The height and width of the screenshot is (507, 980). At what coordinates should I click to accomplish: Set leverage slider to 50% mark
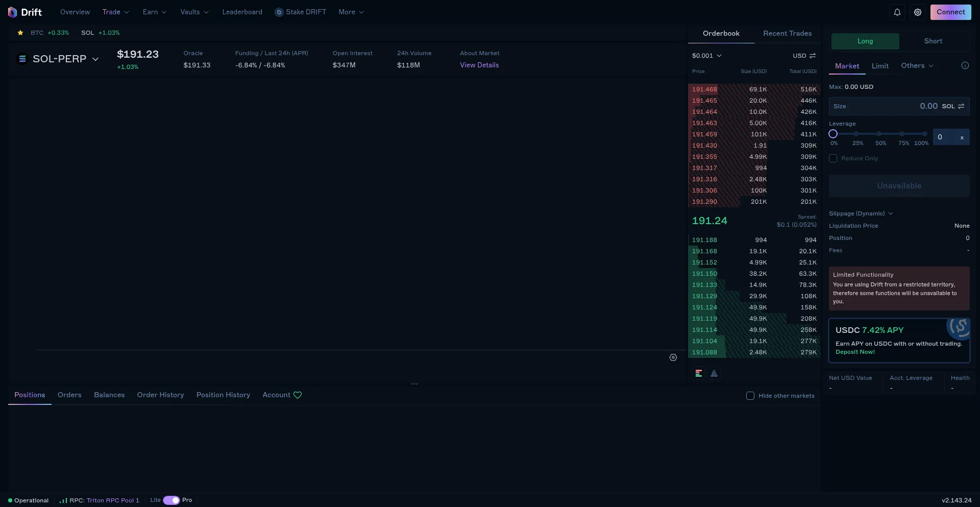879,134
